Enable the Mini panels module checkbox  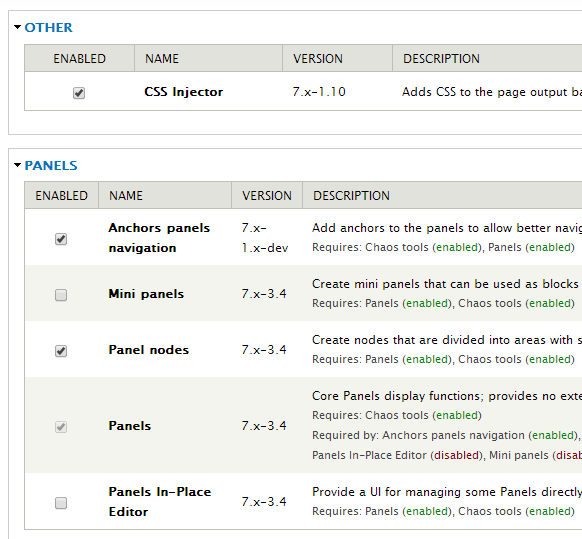pyautogui.click(x=61, y=295)
